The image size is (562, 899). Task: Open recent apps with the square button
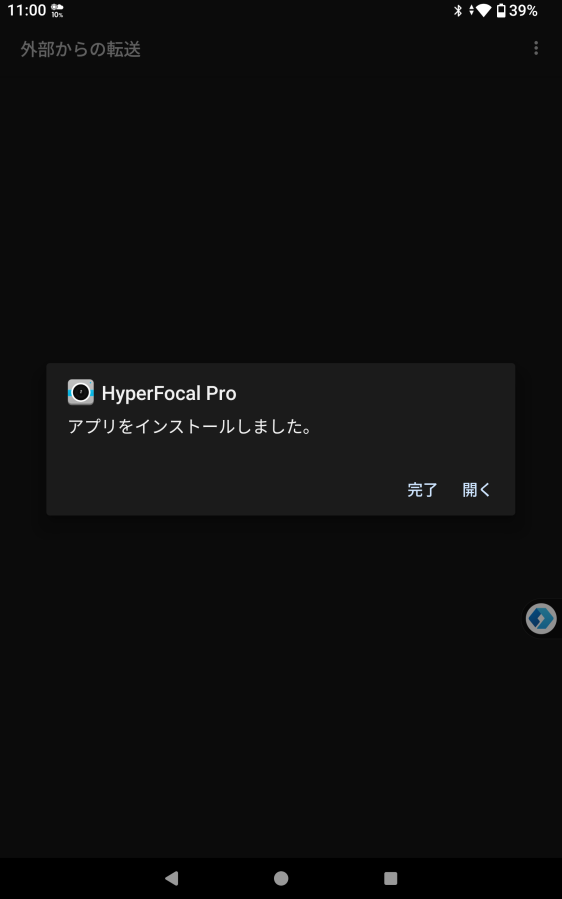tap(391, 878)
